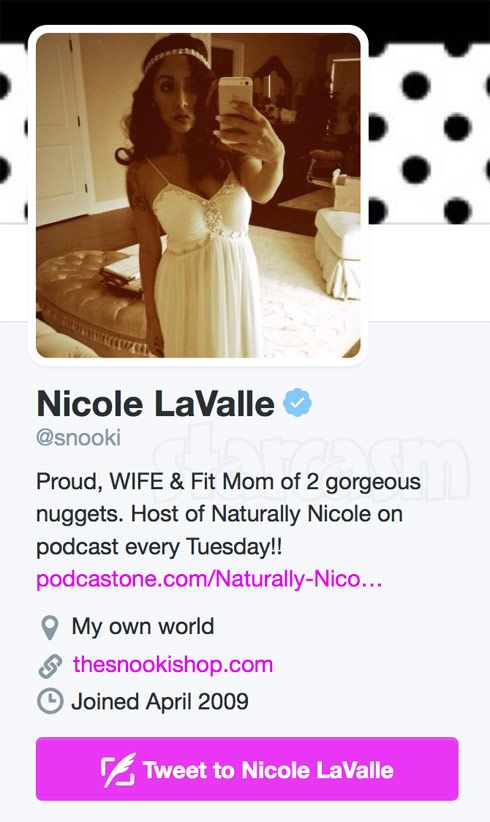Viewport: 490px width, 822px height.
Task: Click the Tweet to Nicole LaValle button
Action: (247, 769)
